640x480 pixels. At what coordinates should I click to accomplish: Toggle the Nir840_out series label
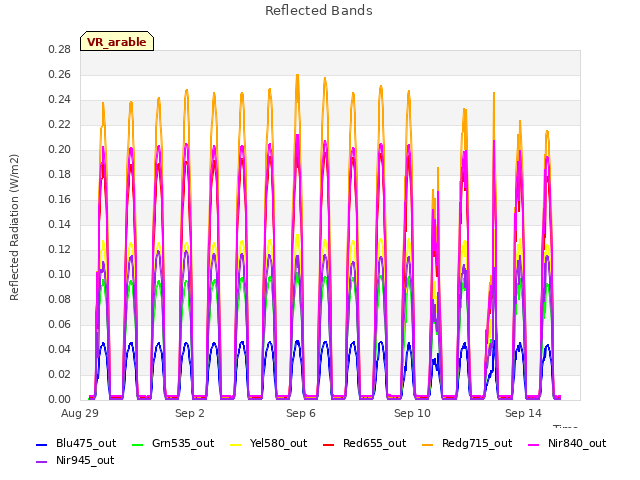click(x=577, y=443)
